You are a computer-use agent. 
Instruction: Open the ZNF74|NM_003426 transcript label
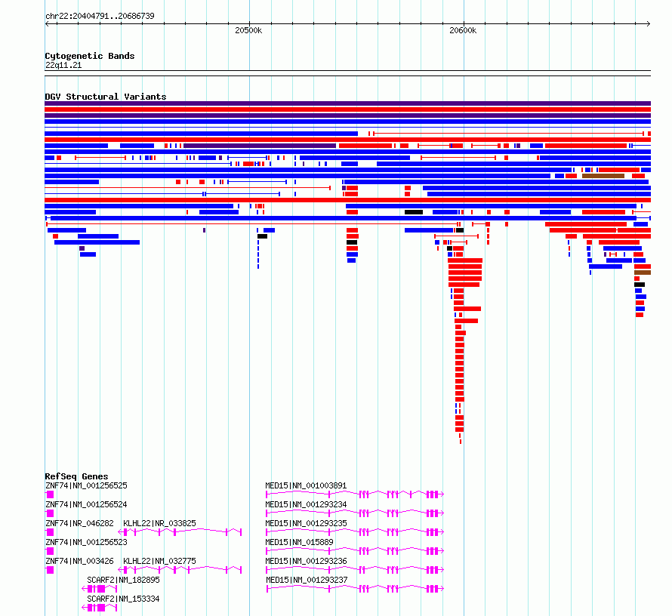[80, 561]
